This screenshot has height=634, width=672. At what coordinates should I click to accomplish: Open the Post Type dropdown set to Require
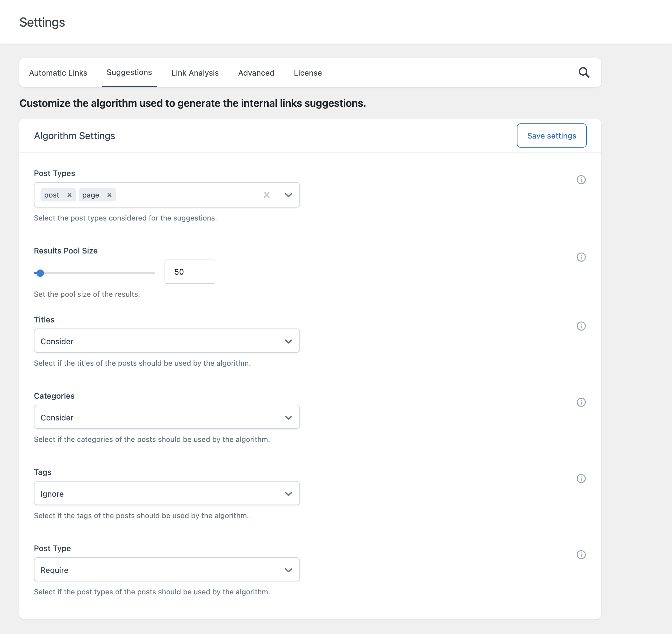tap(167, 569)
